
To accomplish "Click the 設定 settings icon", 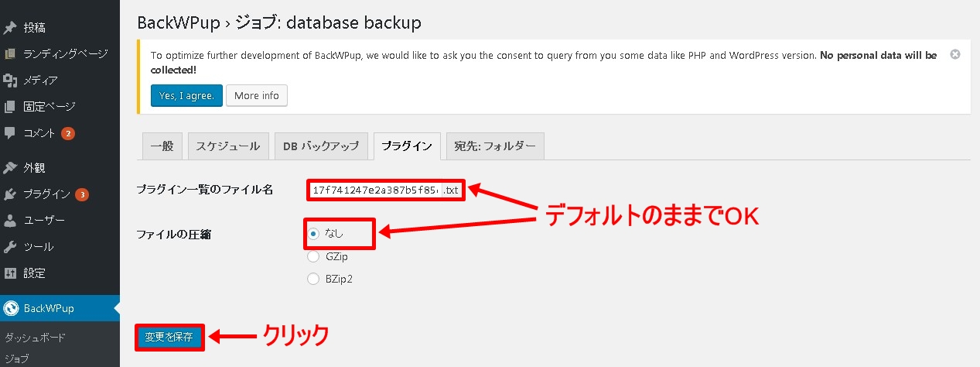I will click(10, 273).
